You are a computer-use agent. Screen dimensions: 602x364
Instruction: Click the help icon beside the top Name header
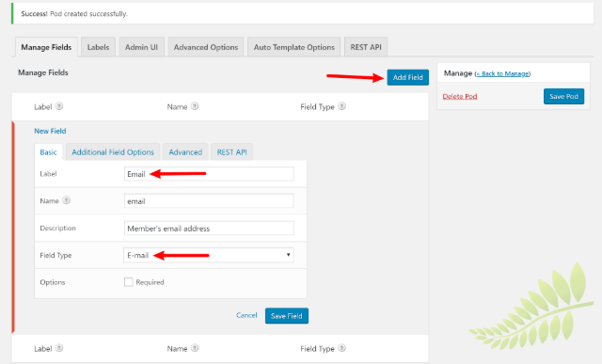[195, 106]
